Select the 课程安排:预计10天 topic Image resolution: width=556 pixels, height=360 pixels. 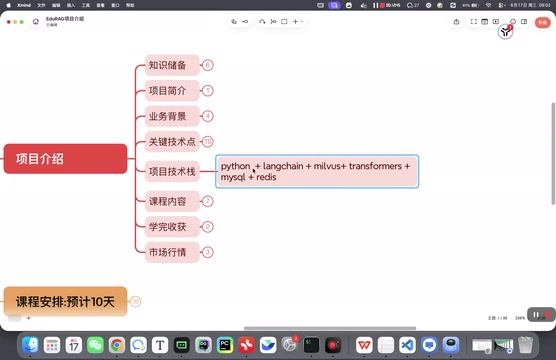(65, 301)
